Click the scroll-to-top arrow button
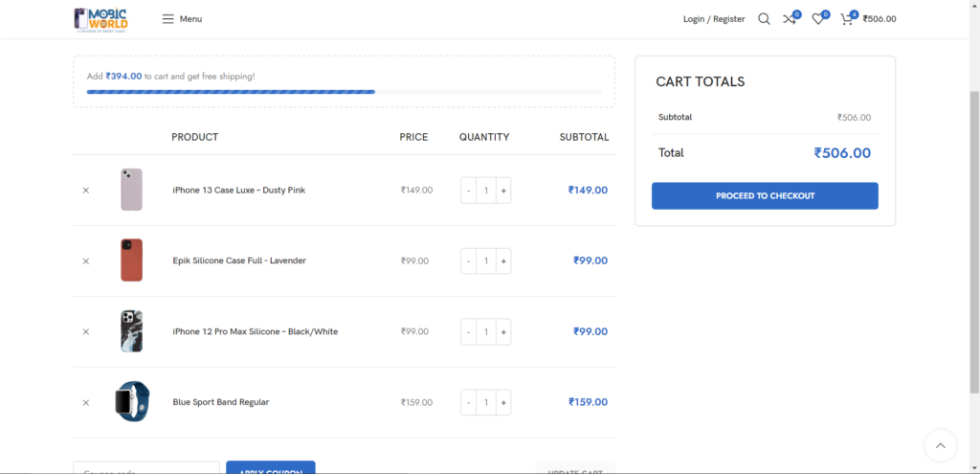The width and height of the screenshot is (980, 474). tap(940, 445)
